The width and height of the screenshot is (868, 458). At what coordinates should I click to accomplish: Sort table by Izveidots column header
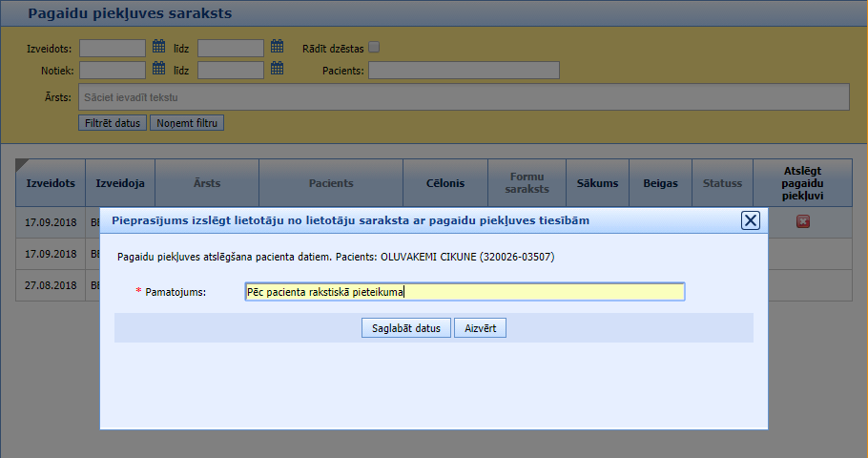point(51,182)
